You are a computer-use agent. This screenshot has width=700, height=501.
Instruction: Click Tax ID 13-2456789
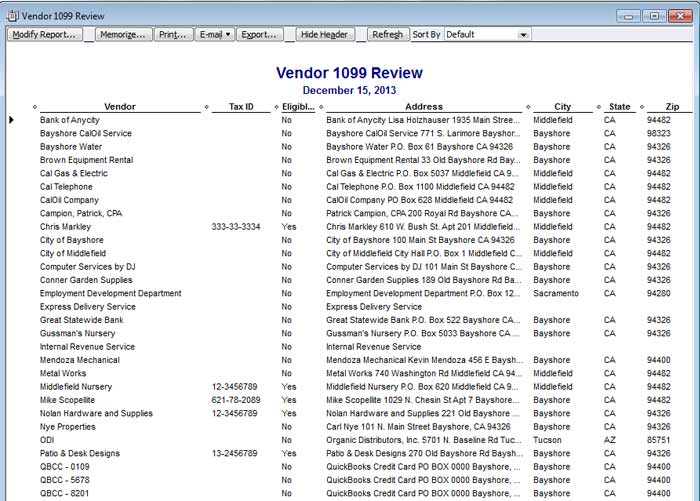[234, 454]
